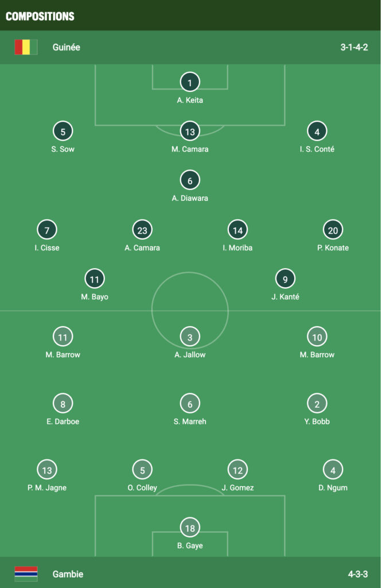
Task: Click A. Diawara number 6 badge
Action: coord(190,180)
